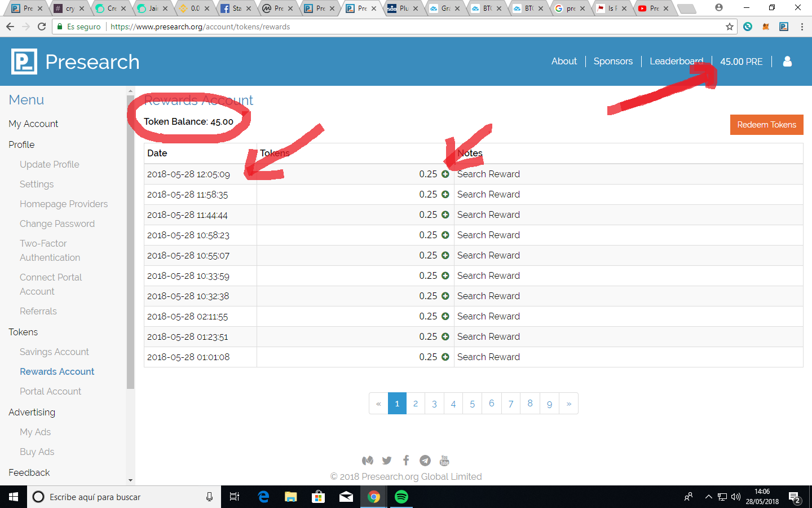Viewport: 812px width, 508px height.
Task: Open the Sponsors link in header
Action: click(x=613, y=61)
